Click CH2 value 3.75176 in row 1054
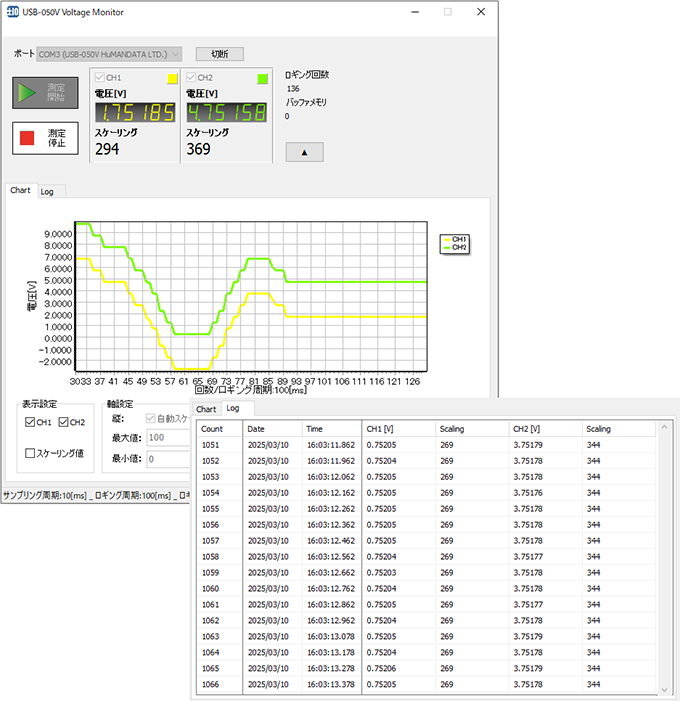This screenshot has height=701, width=680. click(x=528, y=493)
